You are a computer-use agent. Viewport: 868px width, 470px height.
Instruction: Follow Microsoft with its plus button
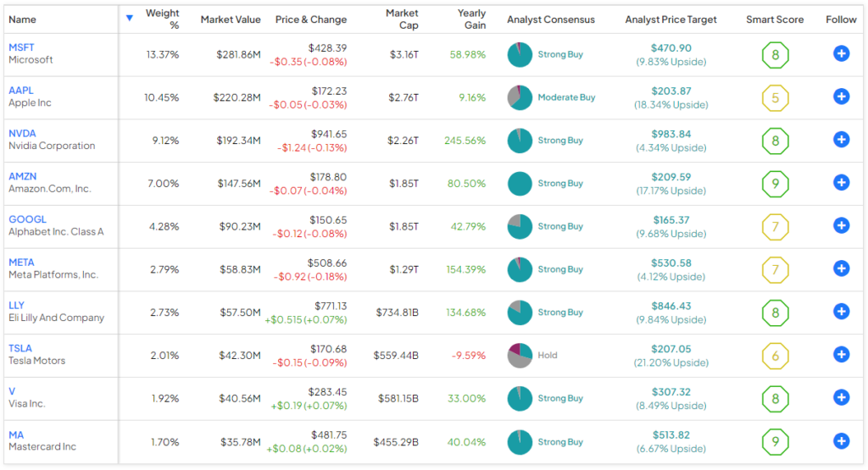point(841,54)
